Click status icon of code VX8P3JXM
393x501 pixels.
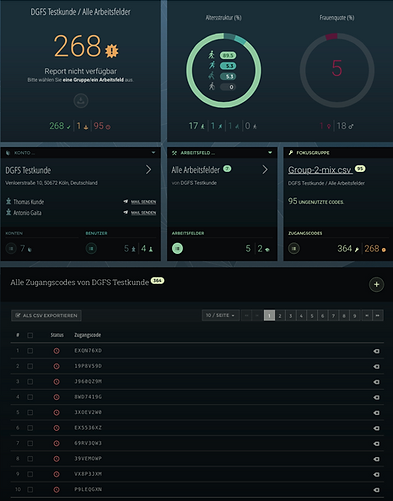(x=57, y=474)
